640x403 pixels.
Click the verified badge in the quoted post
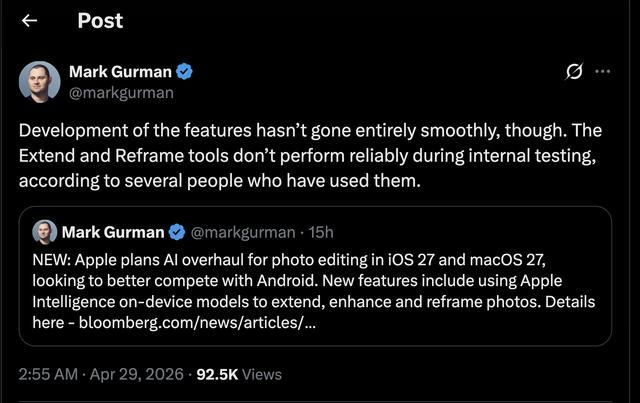pos(176,232)
